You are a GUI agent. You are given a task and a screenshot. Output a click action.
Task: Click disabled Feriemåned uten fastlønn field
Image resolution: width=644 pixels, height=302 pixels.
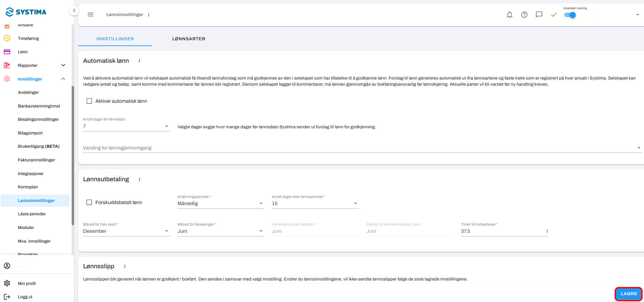pos(315,231)
